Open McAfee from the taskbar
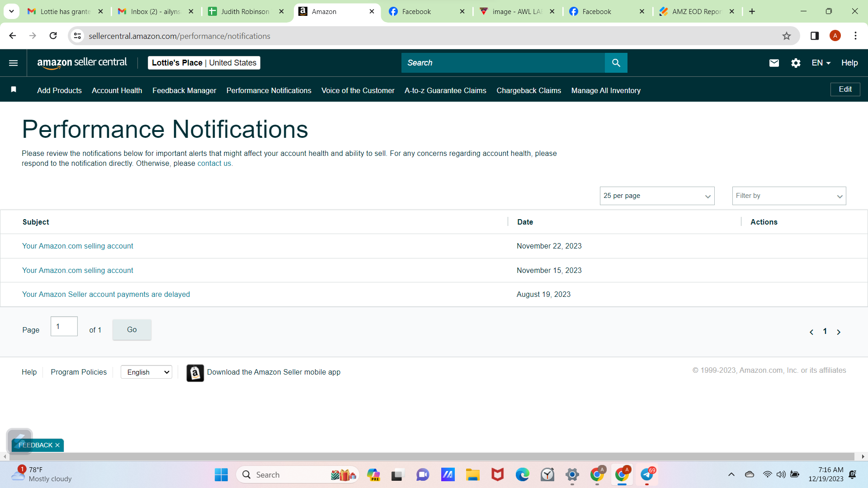The width and height of the screenshot is (868, 488). 497,474
